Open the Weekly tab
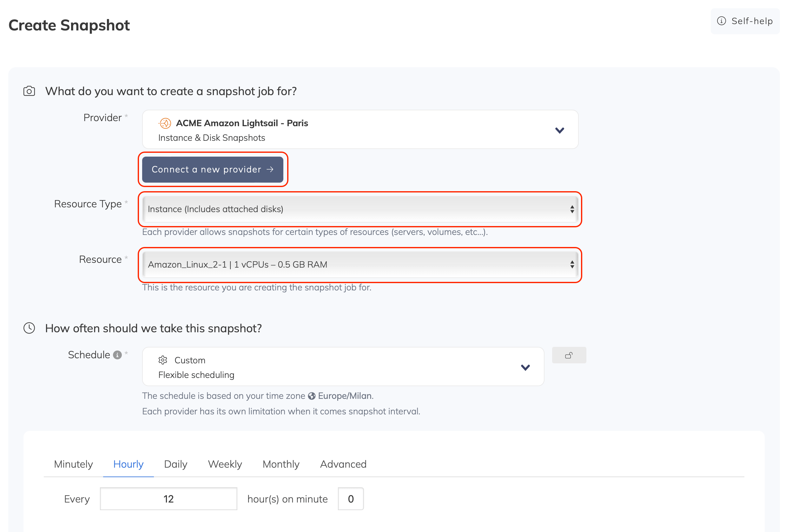792x532 pixels. click(x=225, y=464)
